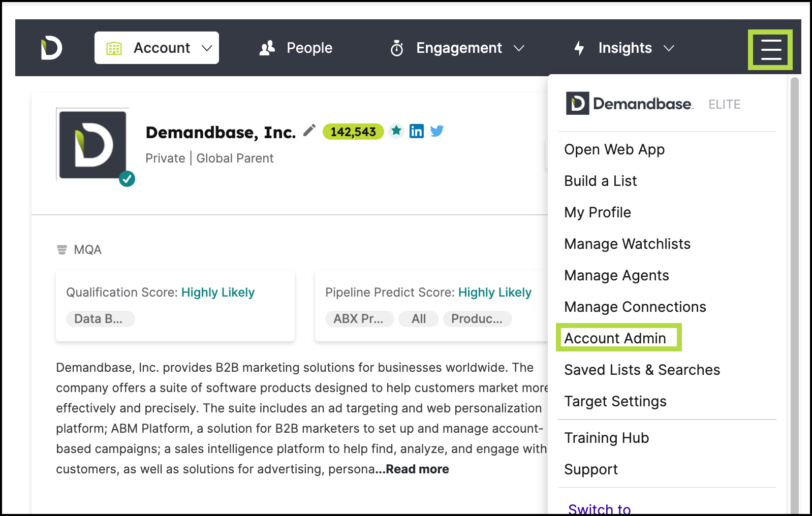812x516 pixels.
Task: Click the menu panel scrollbar
Action: [x=795, y=295]
